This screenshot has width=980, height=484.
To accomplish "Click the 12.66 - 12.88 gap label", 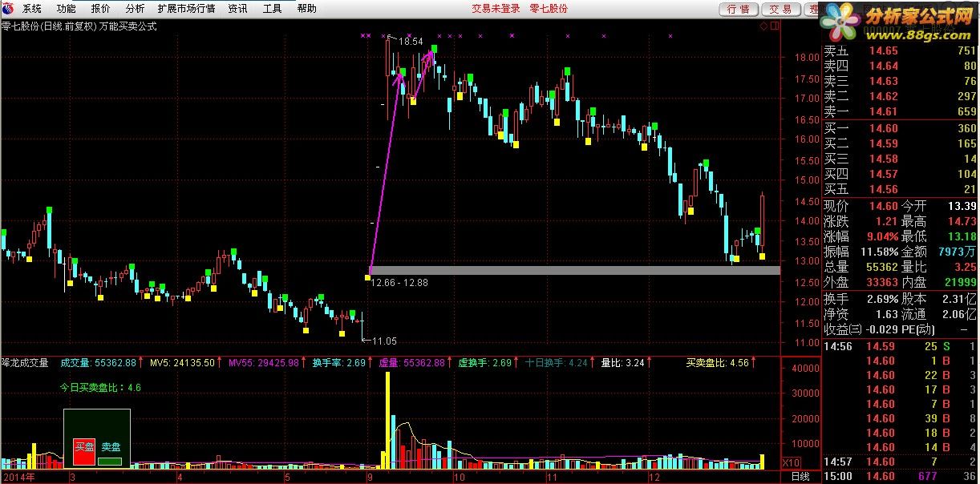I will click(400, 282).
